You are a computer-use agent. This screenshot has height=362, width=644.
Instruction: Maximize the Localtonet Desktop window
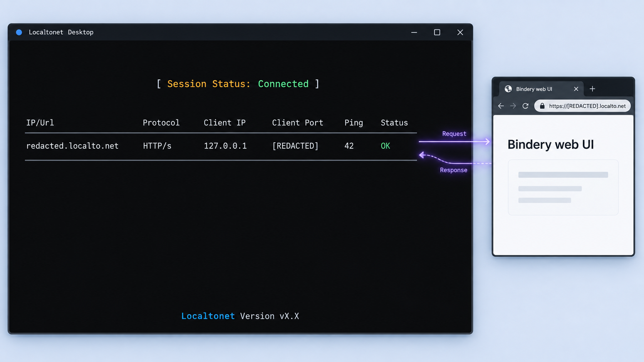point(437,32)
